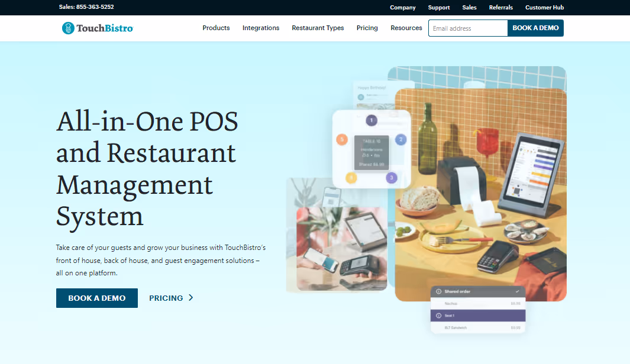Open the Referrals link
Screen dimensions: 630x364
(x=500, y=8)
